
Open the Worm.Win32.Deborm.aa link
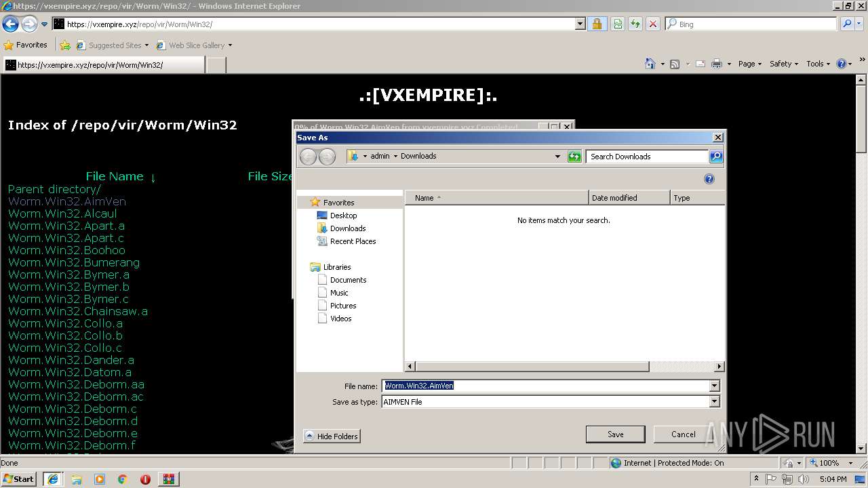76,384
